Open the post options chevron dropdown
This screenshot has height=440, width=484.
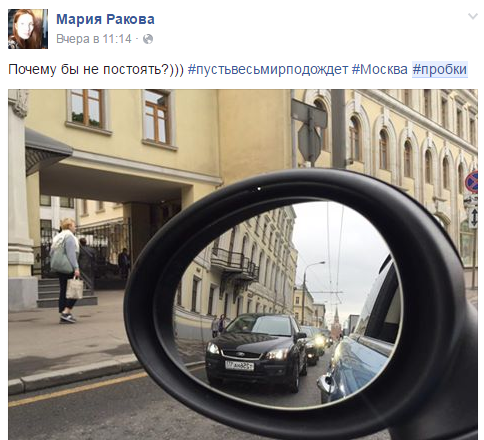point(473,16)
